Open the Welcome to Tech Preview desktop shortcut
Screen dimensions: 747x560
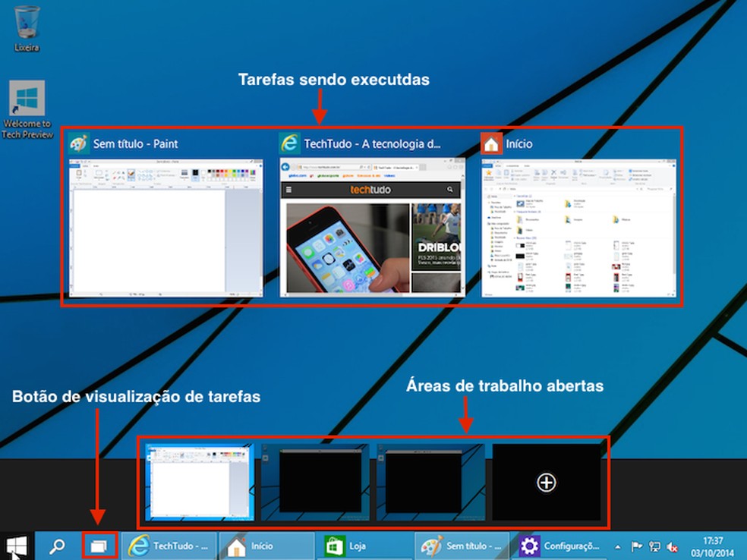(x=27, y=97)
